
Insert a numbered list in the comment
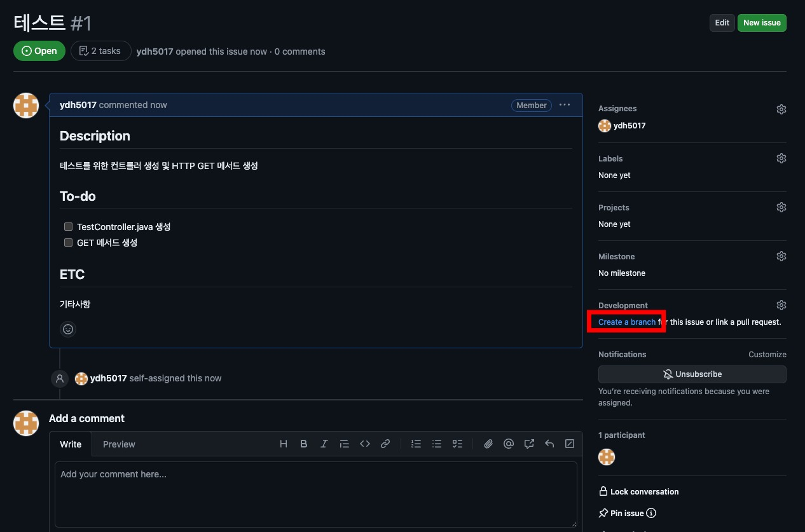[x=416, y=444]
